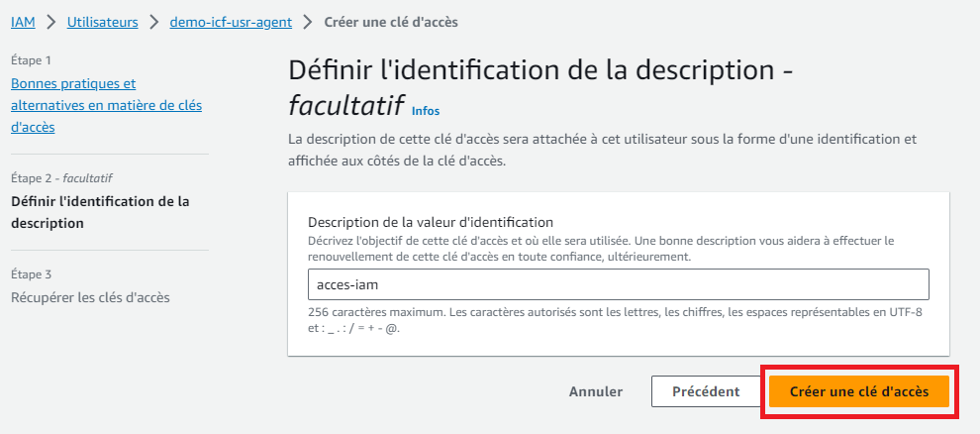Click label Description de la valeur d'identification

(431, 222)
